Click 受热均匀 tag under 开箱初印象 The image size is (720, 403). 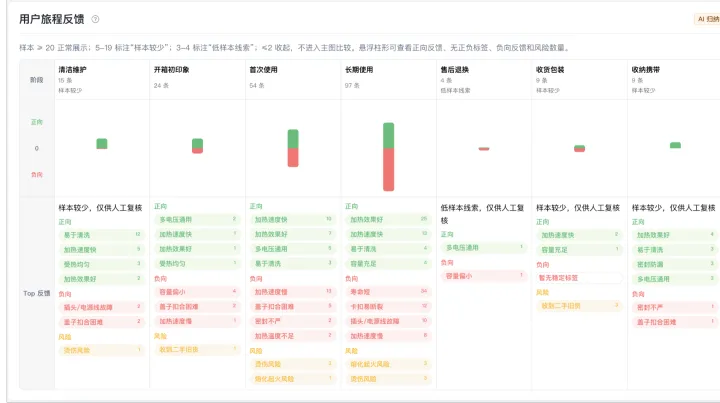(x=197, y=263)
